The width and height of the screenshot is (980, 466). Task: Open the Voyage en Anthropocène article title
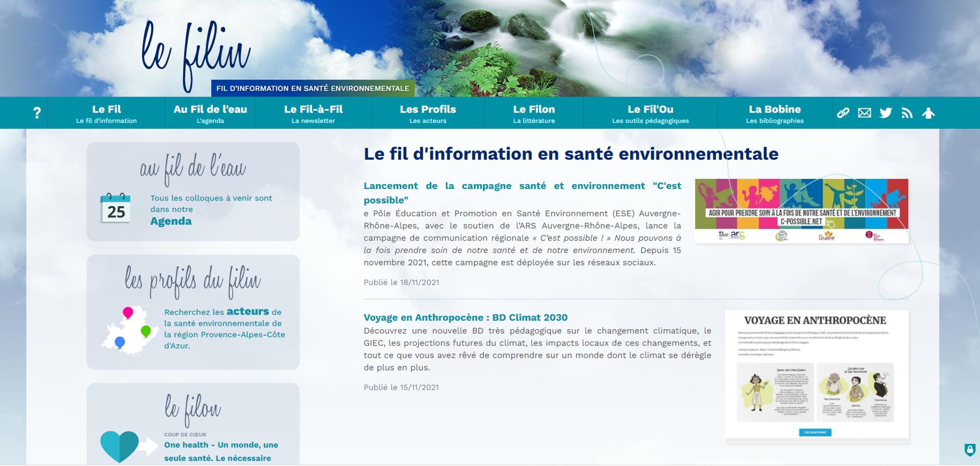pos(465,318)
